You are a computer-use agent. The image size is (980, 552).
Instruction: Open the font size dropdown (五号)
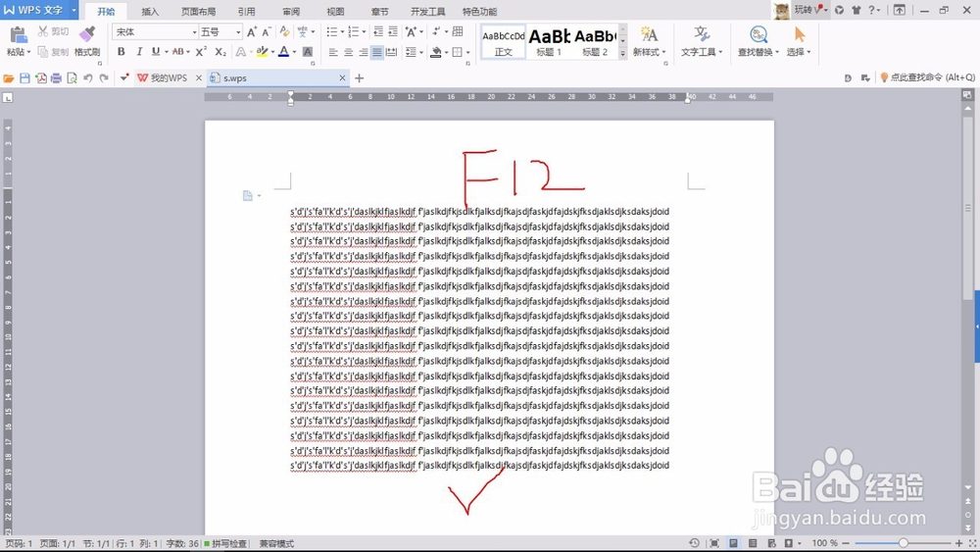tap(238, 32)
